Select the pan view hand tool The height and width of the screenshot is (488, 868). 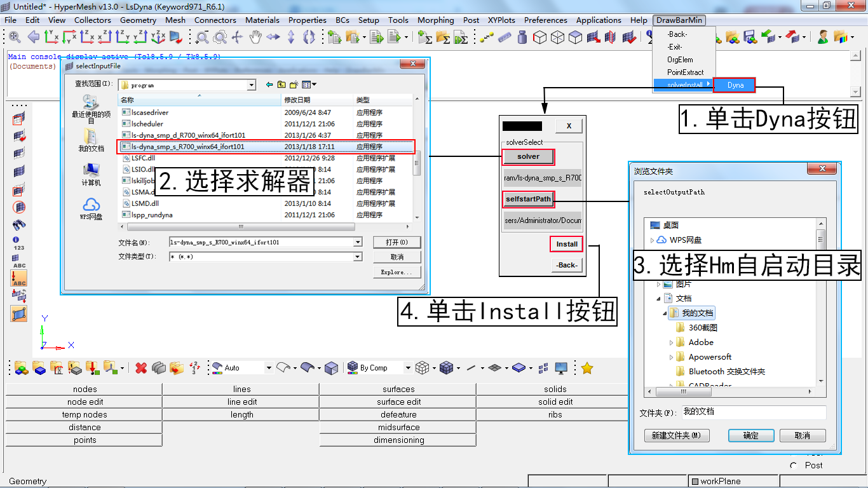[255, 38]
